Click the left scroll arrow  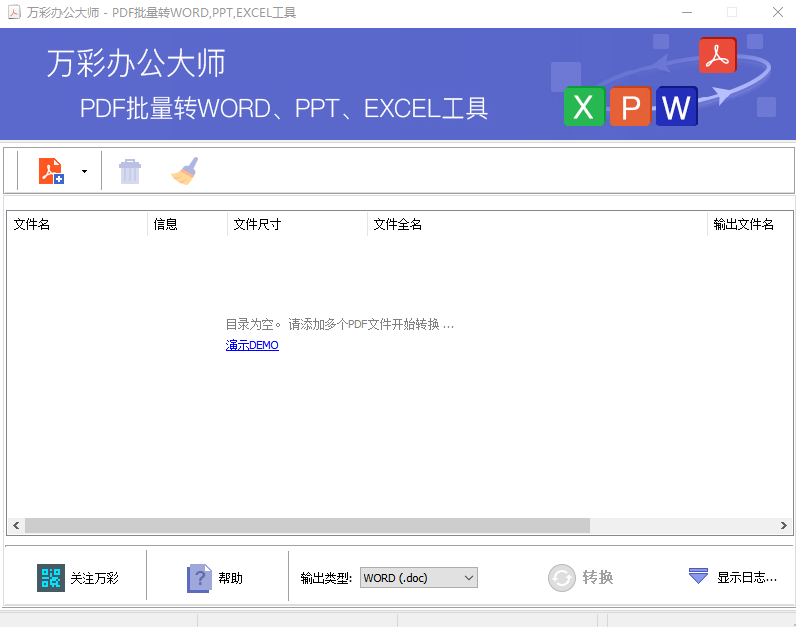point(16,525)
